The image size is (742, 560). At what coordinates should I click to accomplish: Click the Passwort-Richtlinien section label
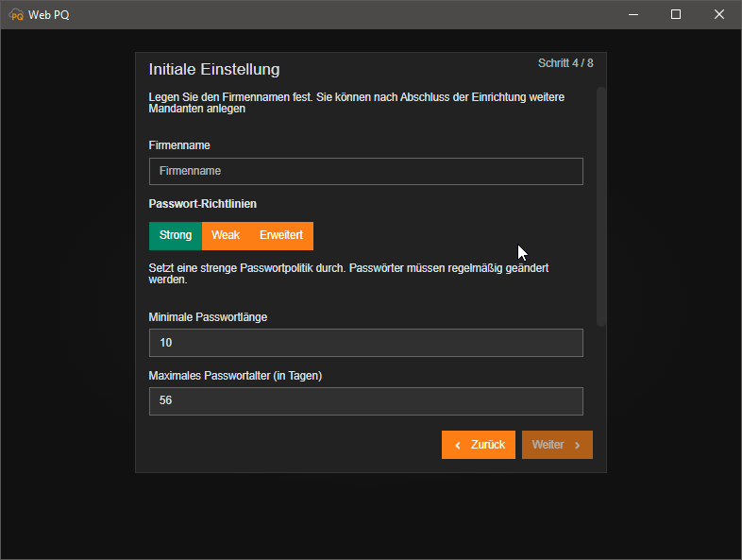pyautogui.click(x=203, y=204)
